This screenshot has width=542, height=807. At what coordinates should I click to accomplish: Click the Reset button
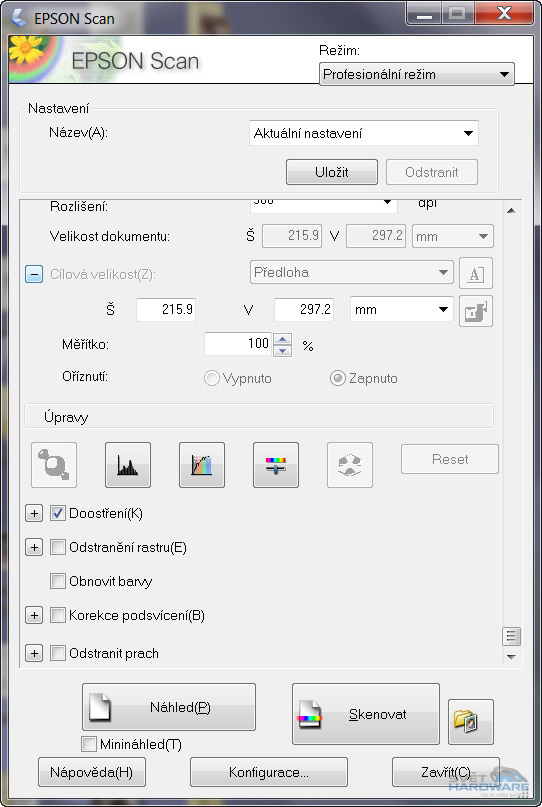450,459
